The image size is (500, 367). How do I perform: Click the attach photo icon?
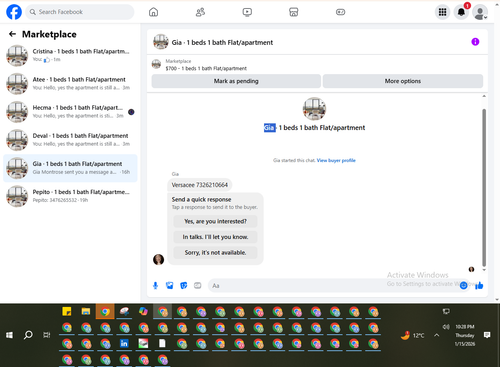(170, 286)
